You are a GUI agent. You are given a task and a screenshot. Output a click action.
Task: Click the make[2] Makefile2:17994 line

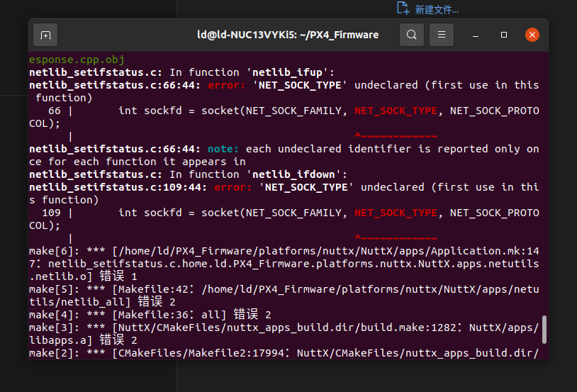[x=284, y=353]
